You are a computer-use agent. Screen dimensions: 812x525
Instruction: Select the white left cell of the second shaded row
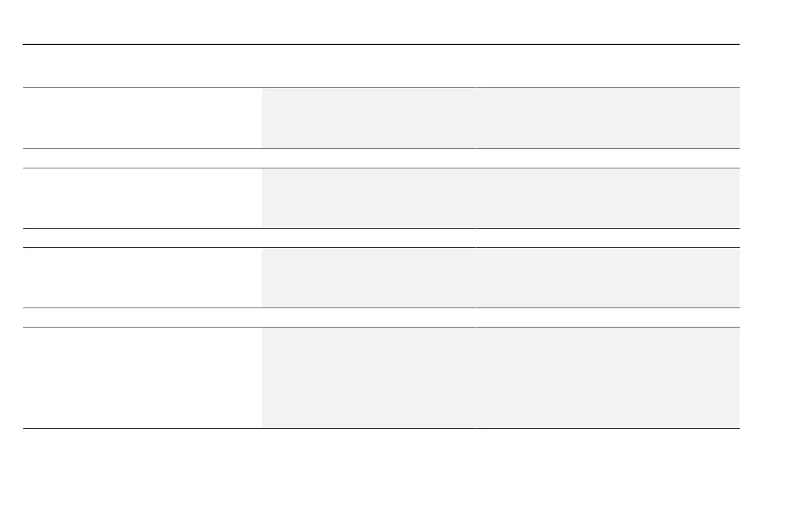pos(142,198)
